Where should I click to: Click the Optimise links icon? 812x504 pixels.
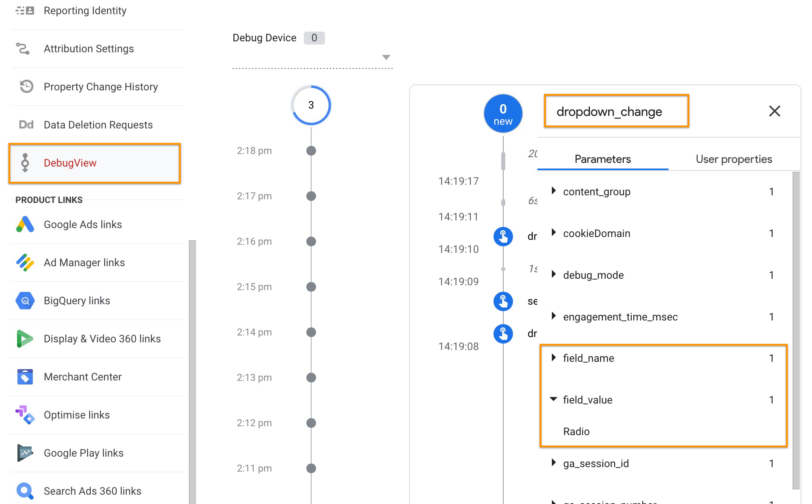pos(25,414)
